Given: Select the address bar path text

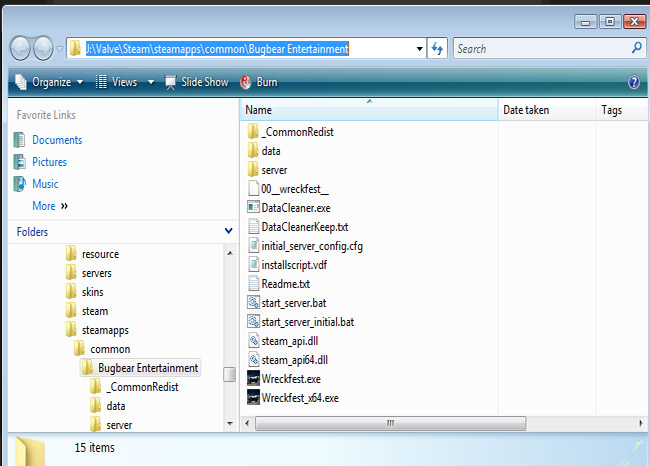Looking at the screenshot, I should 217,49.
